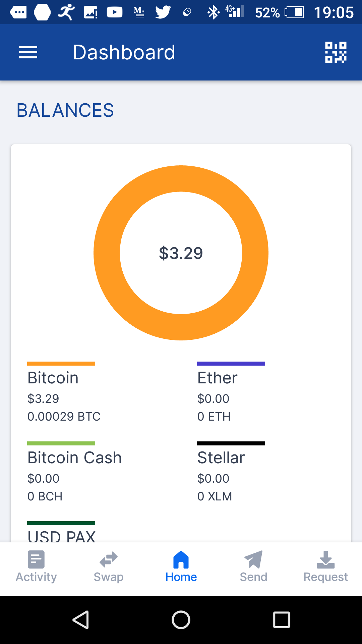This screenshot has width=362, height=644.
Task: Tap the purple Ether color bar
Action: pos(231,364)
